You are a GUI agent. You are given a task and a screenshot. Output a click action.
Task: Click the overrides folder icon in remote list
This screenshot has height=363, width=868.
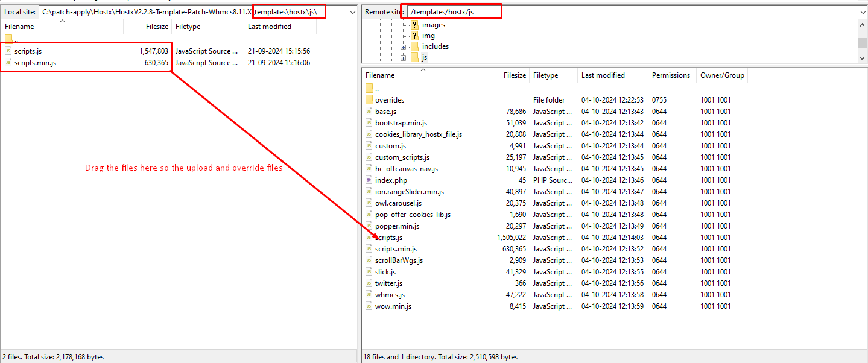[370, 100]
